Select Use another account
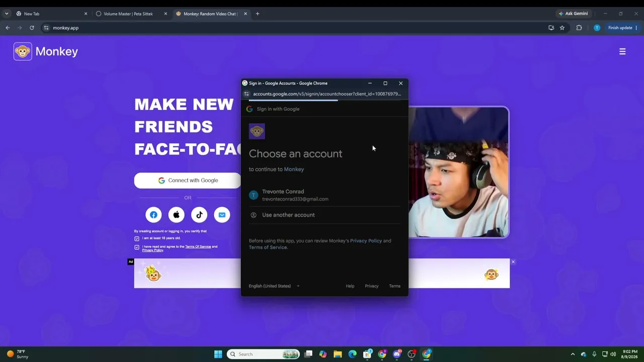 click(325, 215)
